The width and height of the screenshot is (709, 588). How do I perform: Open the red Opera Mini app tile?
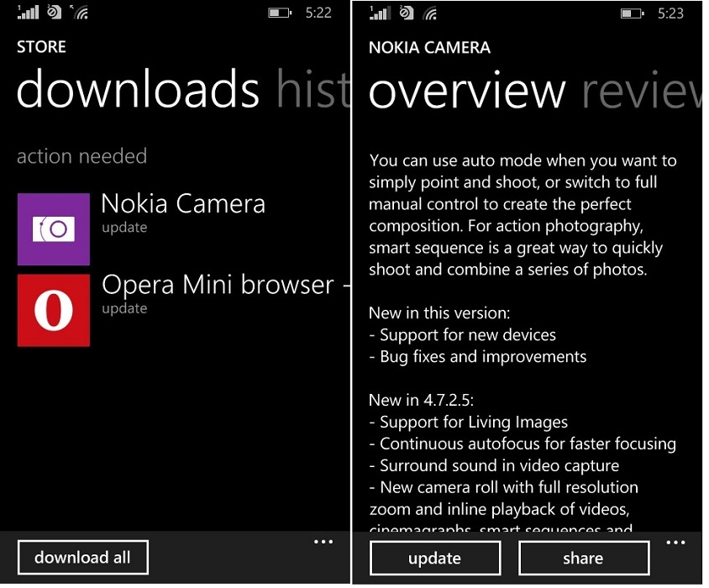[x=54, y=311]
